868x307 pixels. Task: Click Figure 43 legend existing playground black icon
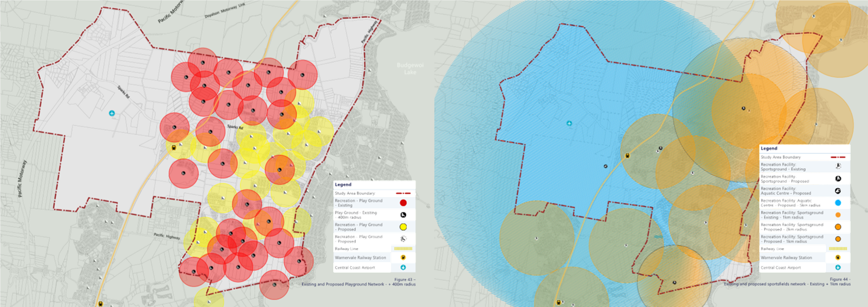[403, 215]
